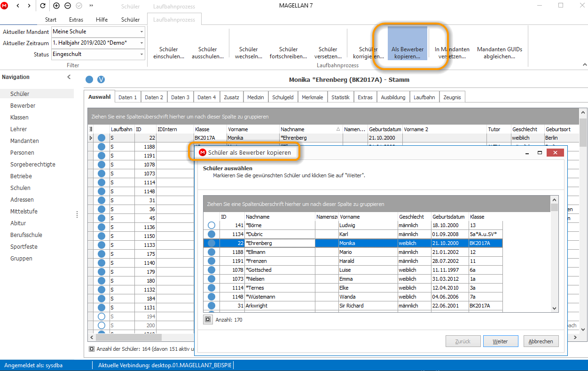Click Schüler wechseln ribbon button
Viewport: 588px width, 371px height.
click(x=248, y=53)
